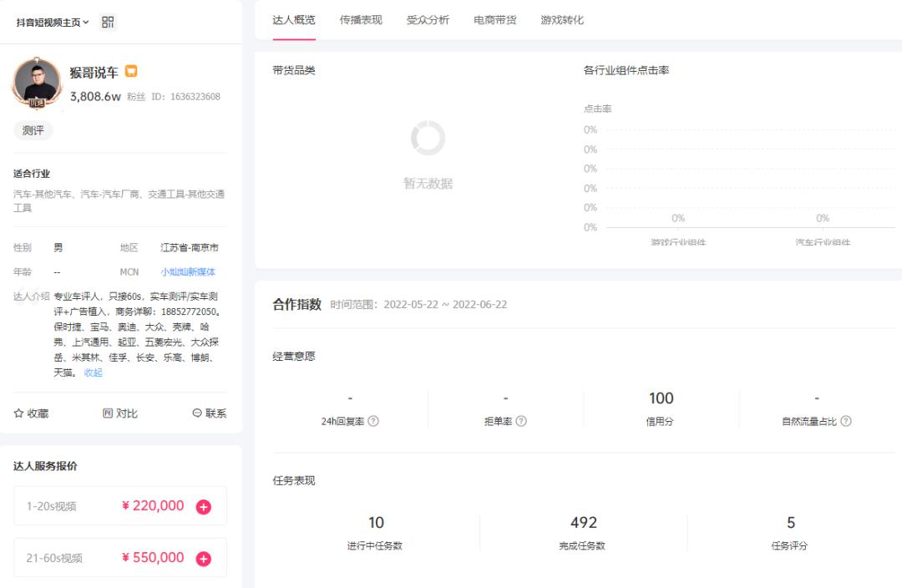Click the ¥550,000 price
The height and width of the screenshot is (588, 902).
(x=153, y=557)
